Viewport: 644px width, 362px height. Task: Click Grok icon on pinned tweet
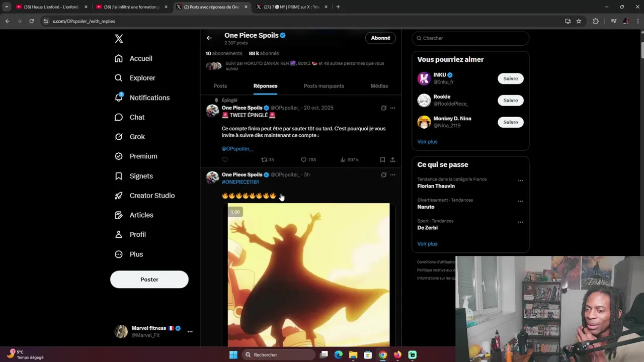[x=383, y=108]
